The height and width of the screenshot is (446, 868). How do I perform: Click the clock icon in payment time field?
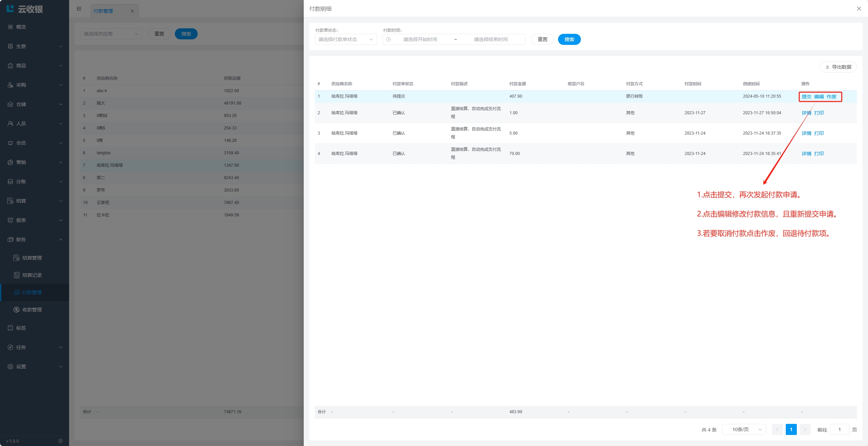coord(388,39)
